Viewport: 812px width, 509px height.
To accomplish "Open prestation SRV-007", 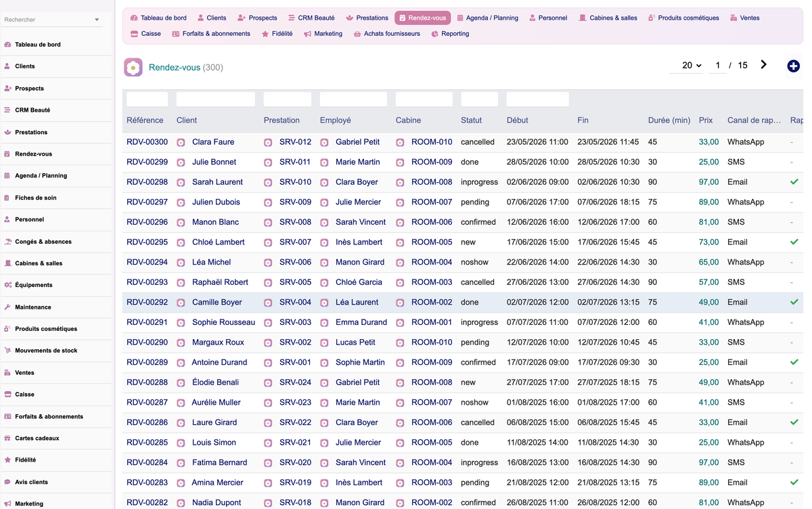I will coord(295,242).
